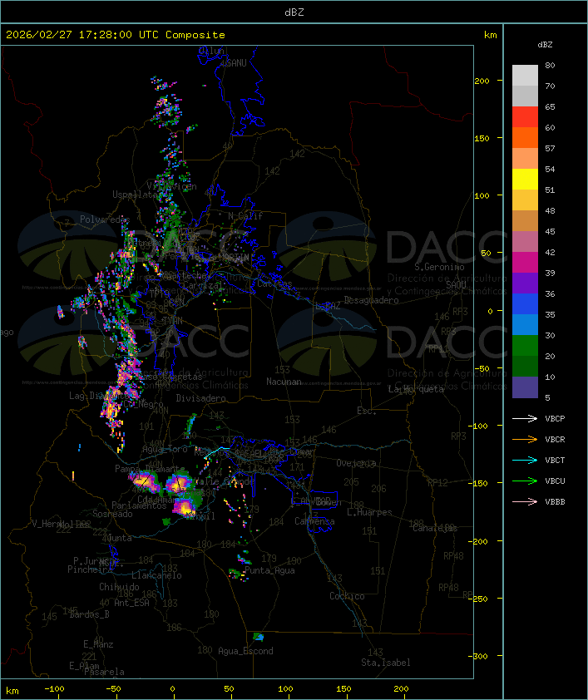Click the Pasarela map label
This screenshot has width=588, height=700.
point(104,672)
